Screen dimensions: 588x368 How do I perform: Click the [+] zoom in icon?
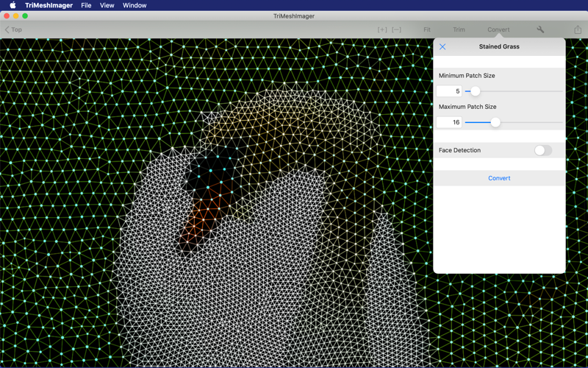[382, 29]
